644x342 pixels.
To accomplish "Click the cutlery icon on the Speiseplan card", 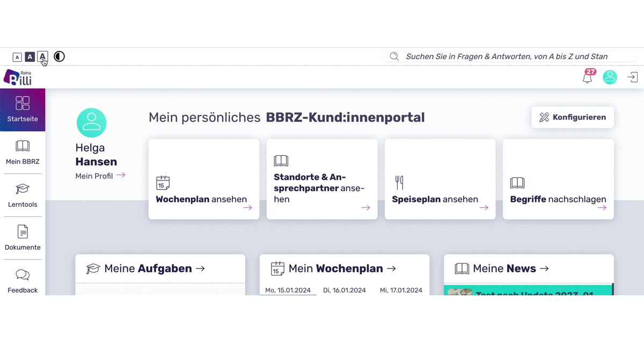I will tap(399, 183).
